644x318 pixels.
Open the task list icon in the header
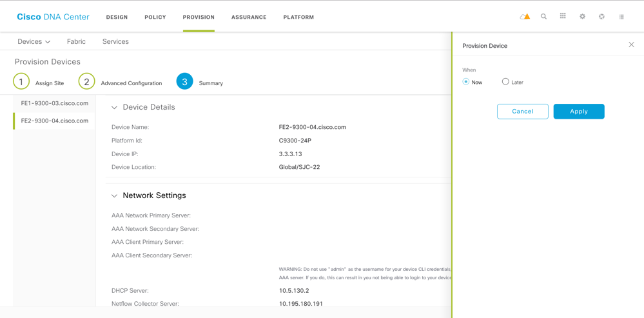click(621, 17)
